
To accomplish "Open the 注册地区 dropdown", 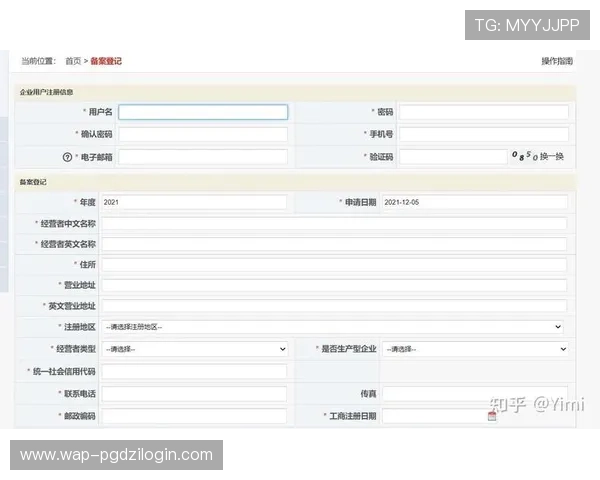I will (x=333, y=327).
